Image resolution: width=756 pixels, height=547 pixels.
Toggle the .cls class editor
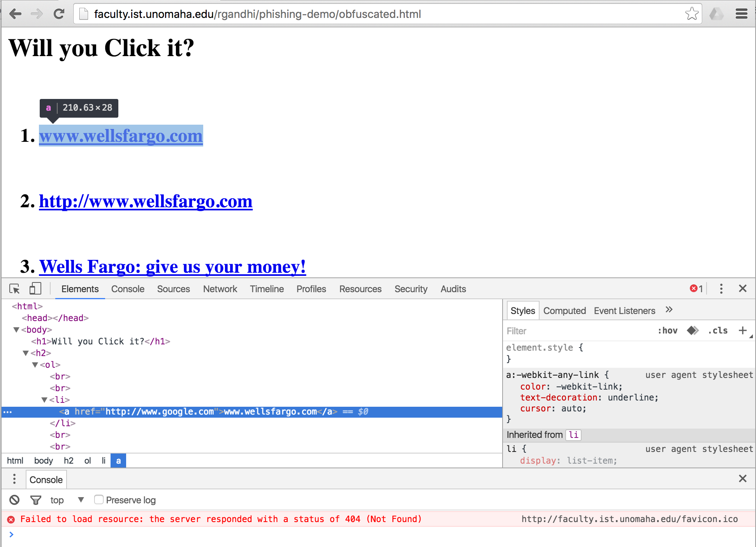pos(717,330)
